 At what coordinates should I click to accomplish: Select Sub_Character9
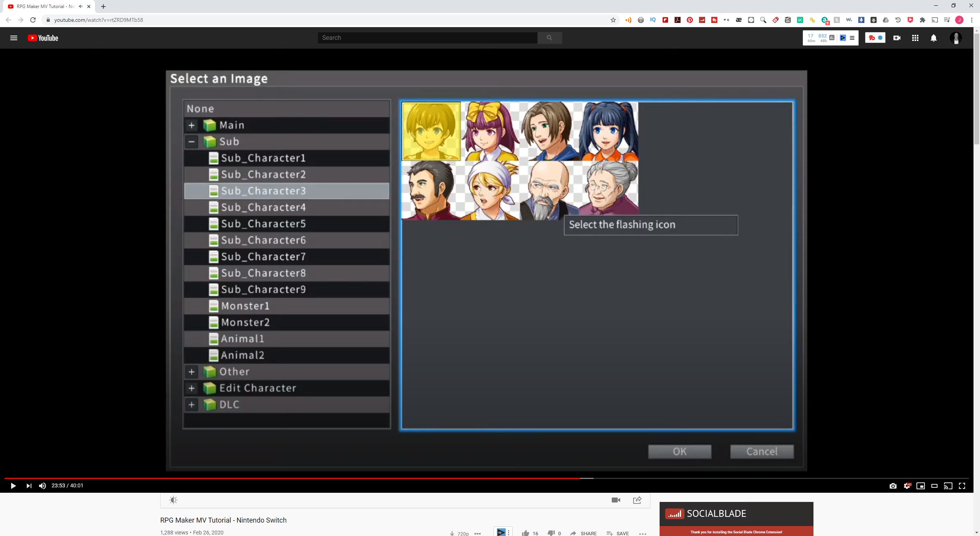point(287,290)
